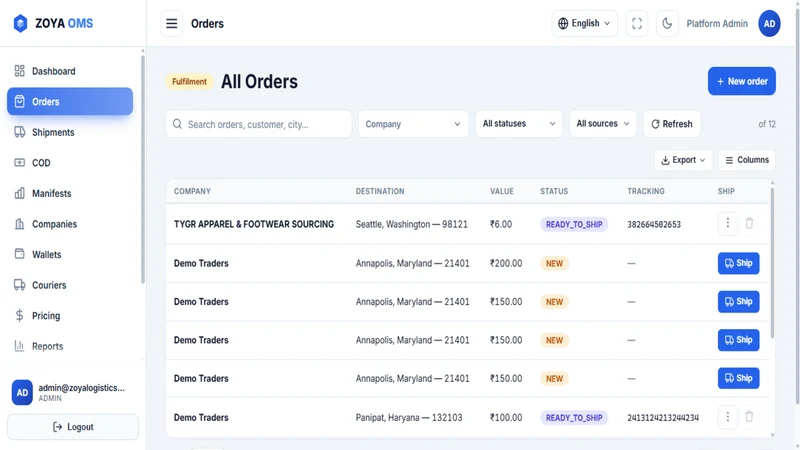Ship the ₹200.00 Demo Traders order
The height and width of the screenshot is (450, 800).
tap(738, 263)
